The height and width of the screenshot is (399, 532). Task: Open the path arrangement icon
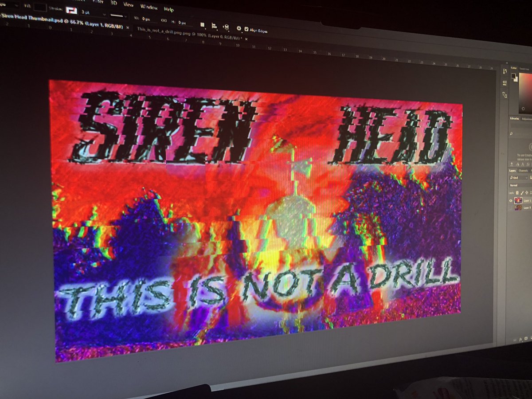pyautogui.click(x=226, y=27)
